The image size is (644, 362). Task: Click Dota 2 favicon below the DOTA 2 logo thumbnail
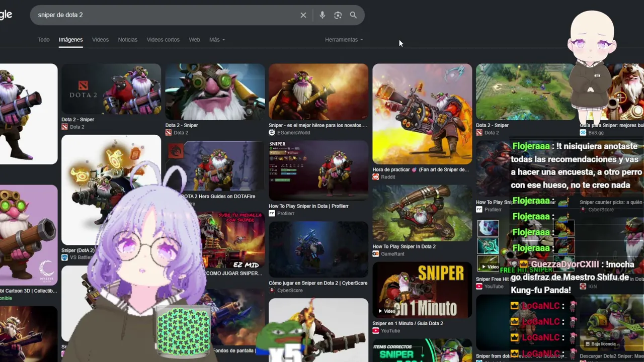pos(64,127)
